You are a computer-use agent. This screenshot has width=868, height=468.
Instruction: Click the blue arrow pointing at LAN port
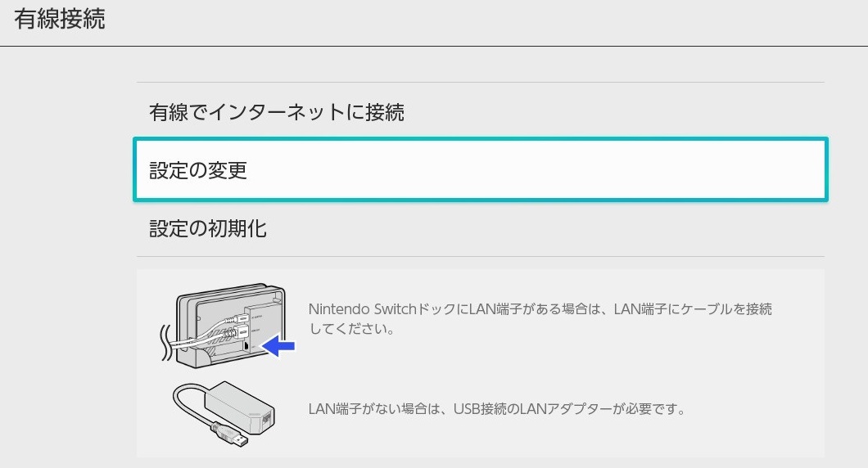[x=278, y=347]
